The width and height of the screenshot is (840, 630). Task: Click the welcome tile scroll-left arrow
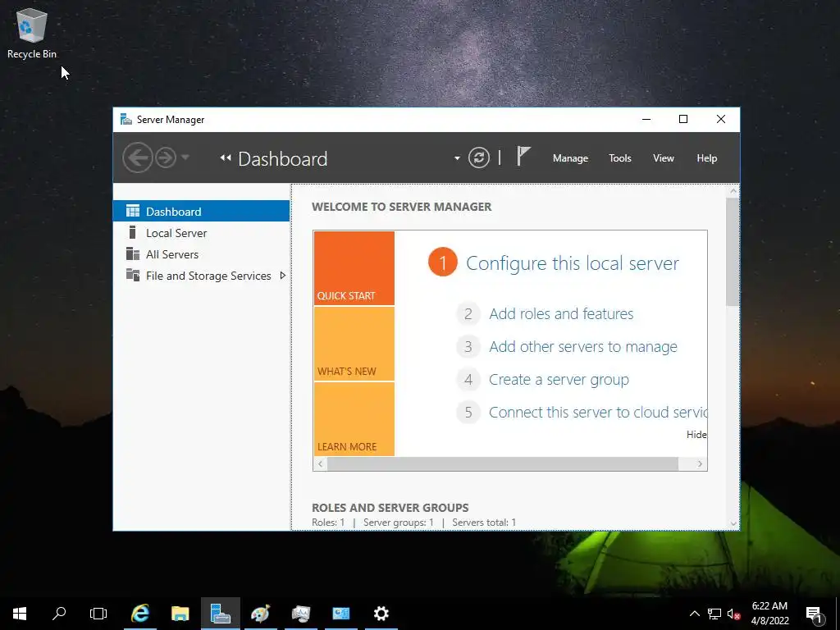point(321,464)
